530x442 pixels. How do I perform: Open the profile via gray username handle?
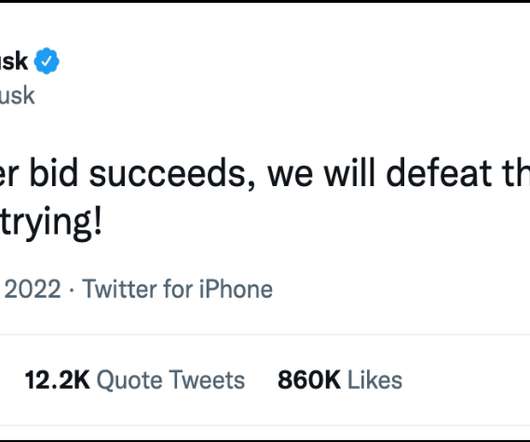pyautogui.click(x=17, y=96)
